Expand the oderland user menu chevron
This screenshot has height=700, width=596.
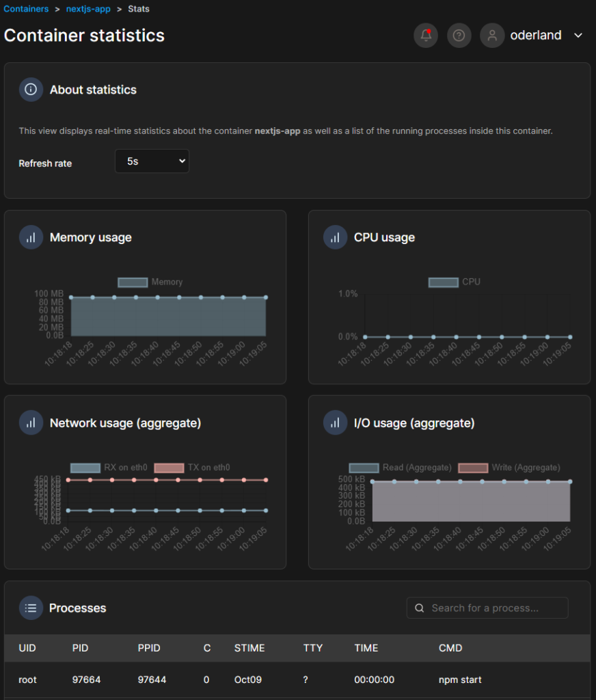click(x=578, y=36)
